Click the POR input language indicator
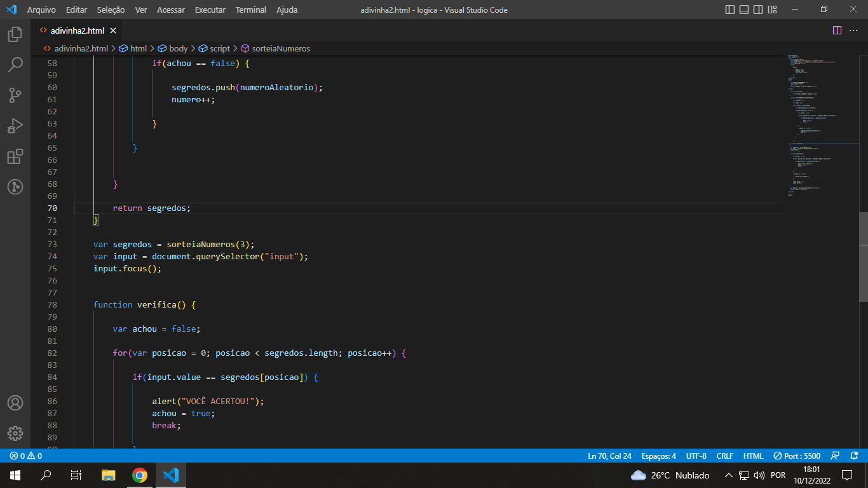The width and height of the screenshot is (868, 488). pyautogui.click(x=778, y=475)
